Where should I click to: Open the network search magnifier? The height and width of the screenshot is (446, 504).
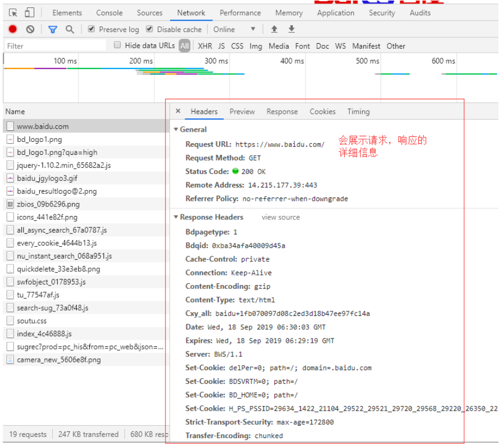coord(70,29)
